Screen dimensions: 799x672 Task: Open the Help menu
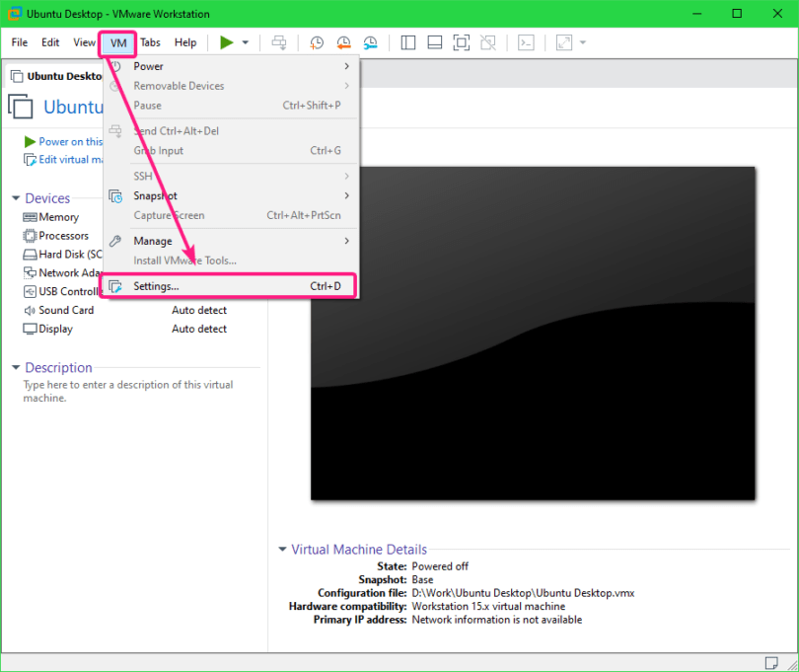click(x=185, y=42)
